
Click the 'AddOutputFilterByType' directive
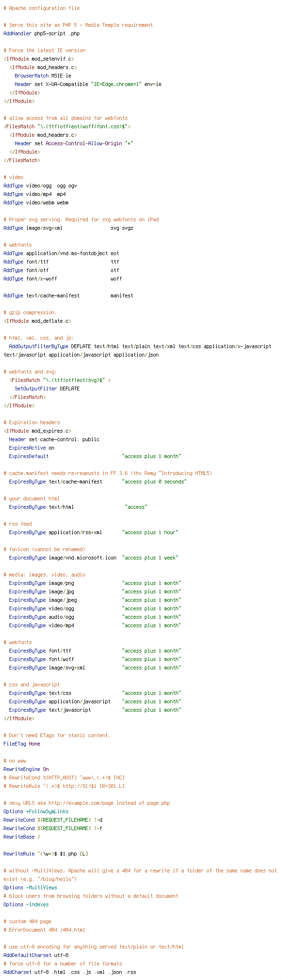[x=39, y=346]
